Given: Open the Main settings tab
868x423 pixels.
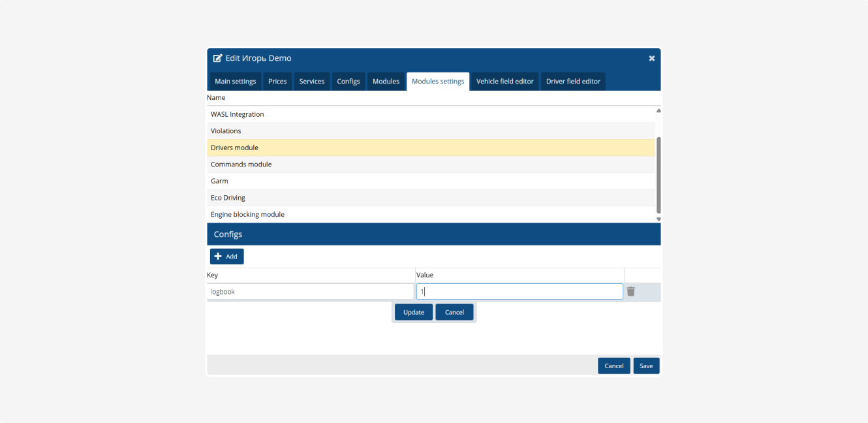Looking at the screenshot, I should [235, 82].
